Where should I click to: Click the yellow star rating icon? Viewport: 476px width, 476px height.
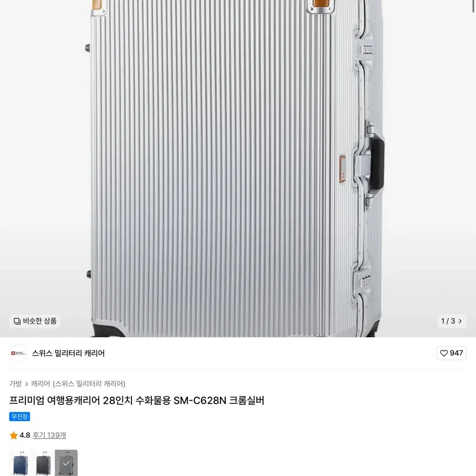[14, 436]
